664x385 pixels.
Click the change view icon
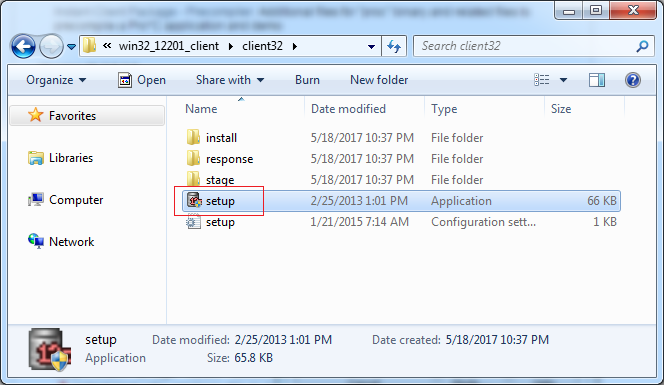point(542,80)
